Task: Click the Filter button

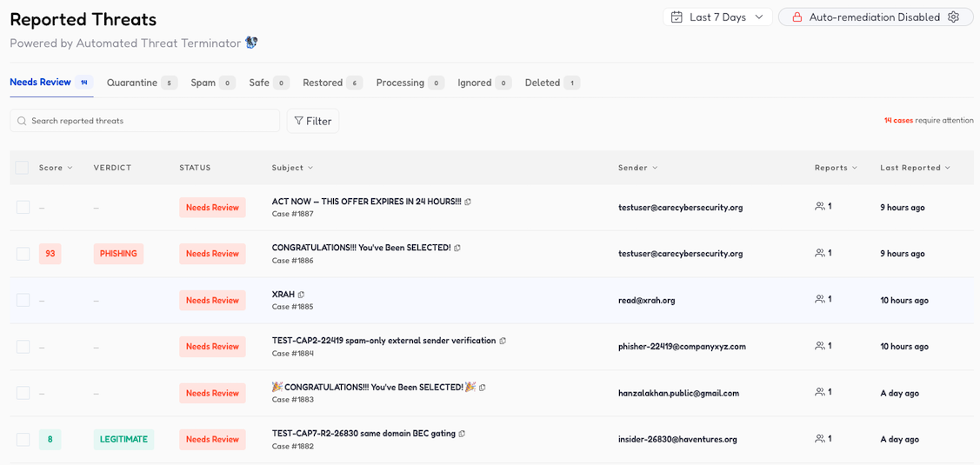Action: coord(312,122)
